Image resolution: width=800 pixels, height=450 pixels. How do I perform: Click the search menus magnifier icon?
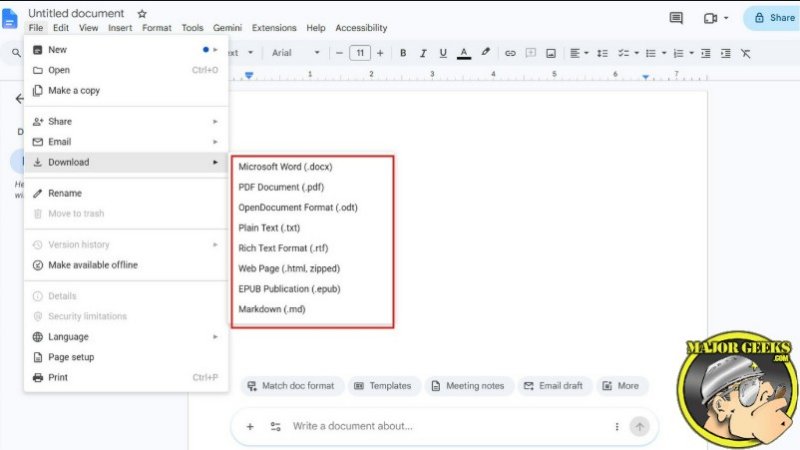[x=16, y=53]
